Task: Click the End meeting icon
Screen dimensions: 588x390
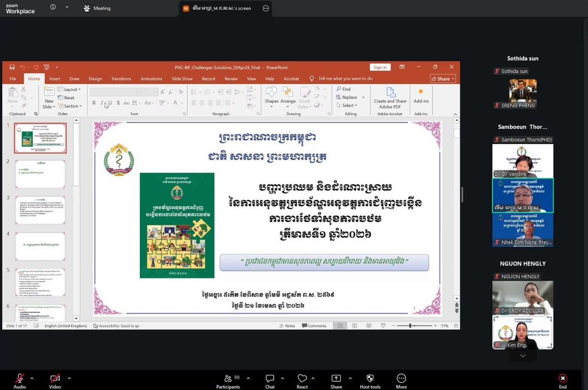Action: 563,379
